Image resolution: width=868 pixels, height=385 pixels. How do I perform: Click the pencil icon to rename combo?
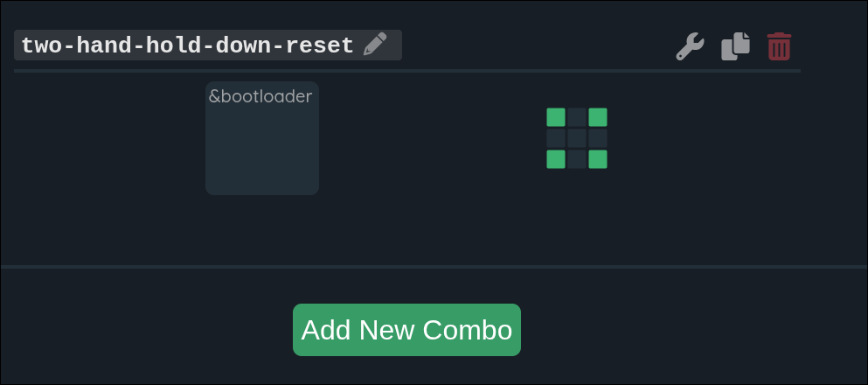click(x=375, y=45)
